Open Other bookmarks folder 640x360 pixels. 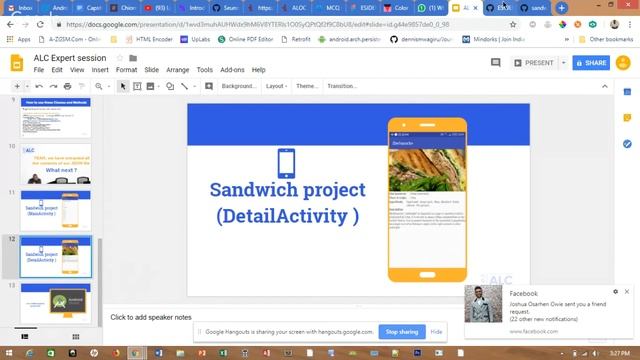(x=606, y=39)
